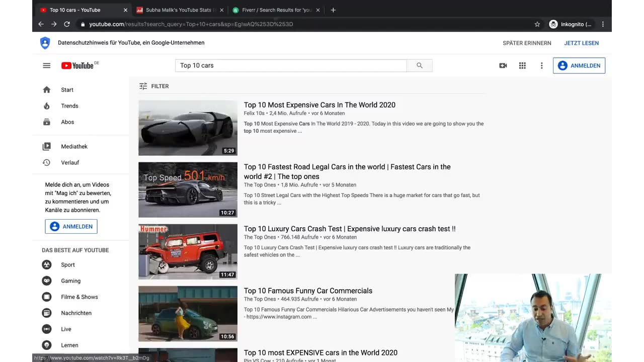Click the Filme & Shows icon
Screen dimensions: 644x362
coord(47,297)
